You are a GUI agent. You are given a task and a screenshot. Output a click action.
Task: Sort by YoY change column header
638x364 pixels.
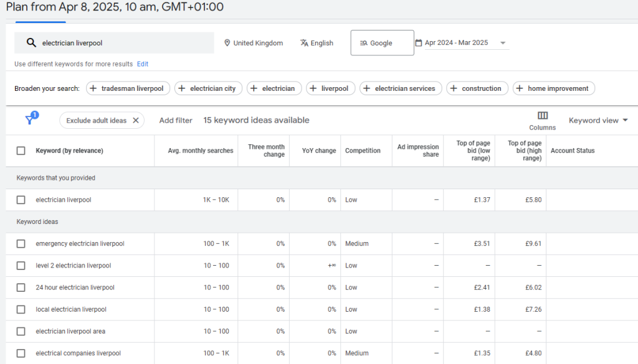tap(319, 151)
